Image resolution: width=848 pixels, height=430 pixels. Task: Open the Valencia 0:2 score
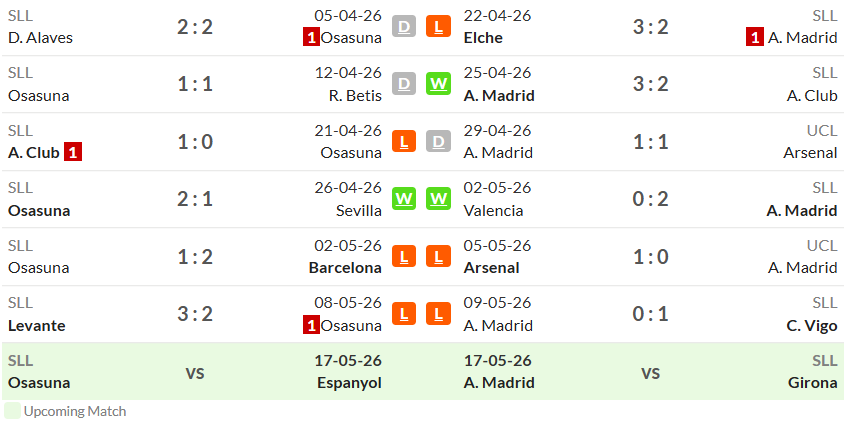coord(651,199)
